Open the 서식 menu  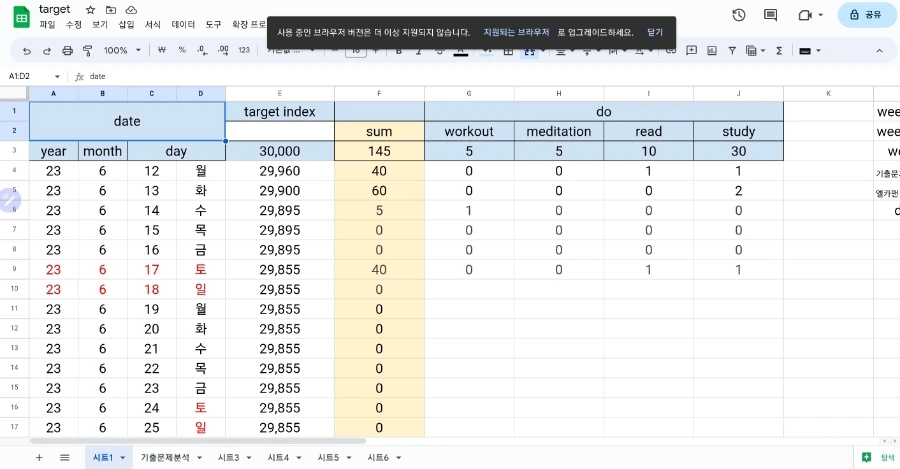click(x=153, y=25)
